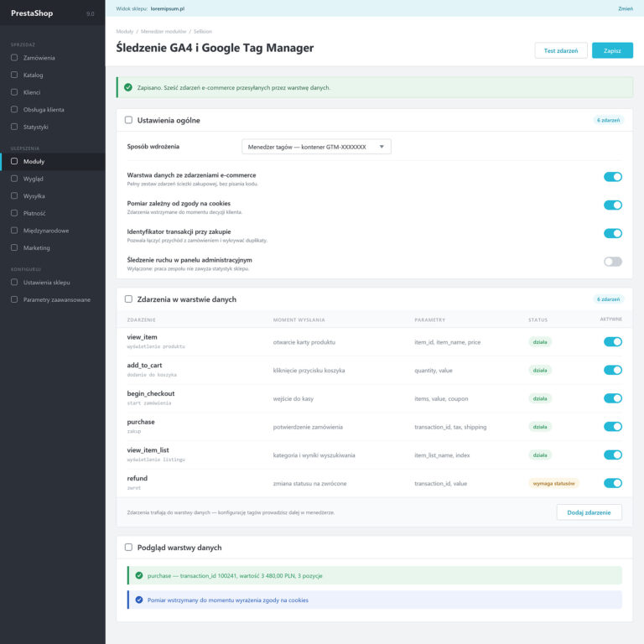Click the refund event name
This screenshot has height=644, width=644.
coord(138,478)
